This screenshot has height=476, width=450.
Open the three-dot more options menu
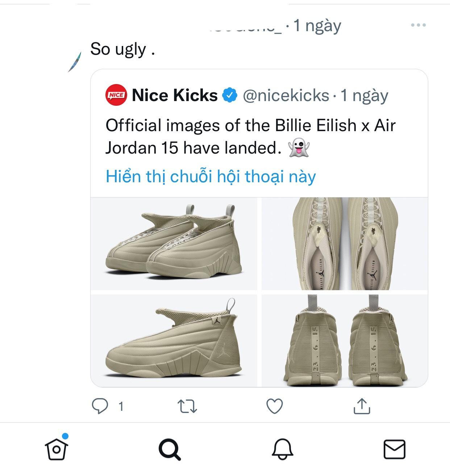point(418,25)
